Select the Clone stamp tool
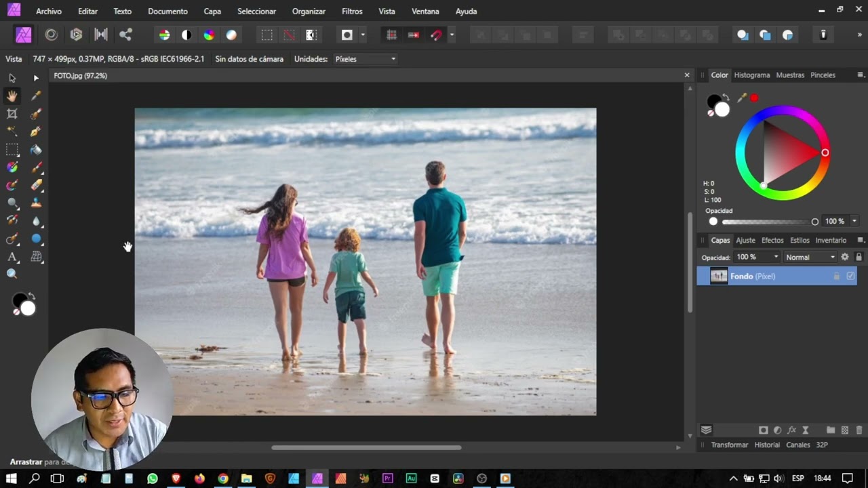 pyautogui.click(x=37, y=203)
